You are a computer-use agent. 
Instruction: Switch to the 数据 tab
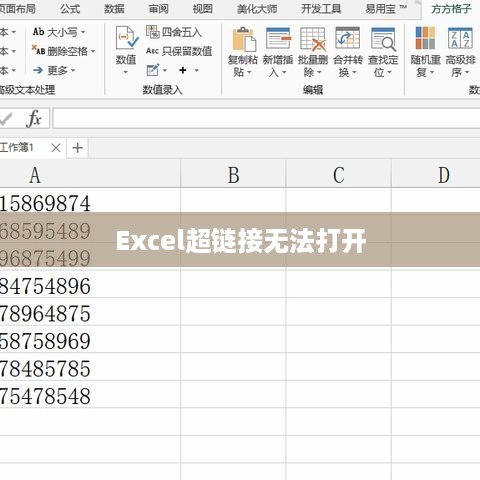(114, 9)
